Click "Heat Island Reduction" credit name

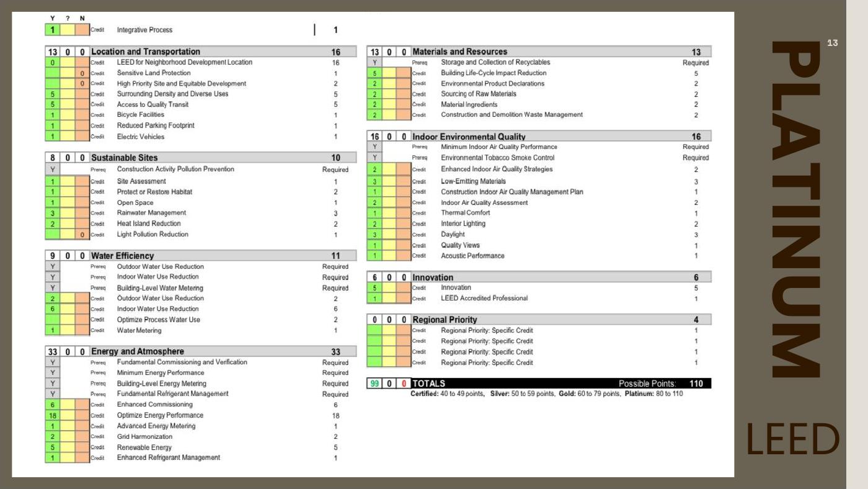(x=149, y=223)
